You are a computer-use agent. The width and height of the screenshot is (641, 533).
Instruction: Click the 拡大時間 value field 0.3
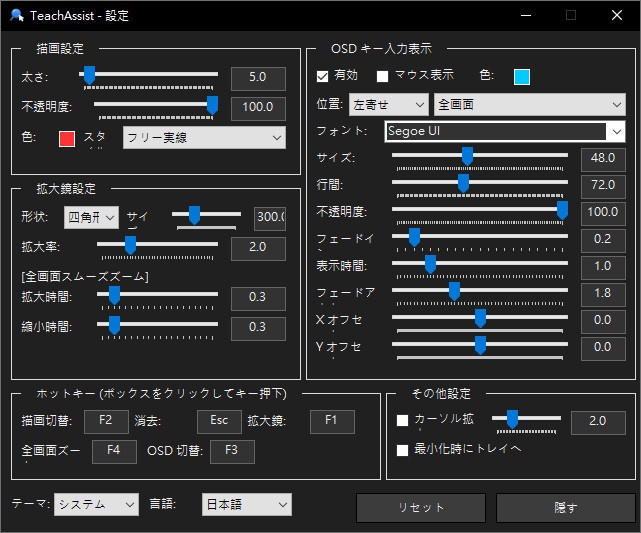(258, 298)
